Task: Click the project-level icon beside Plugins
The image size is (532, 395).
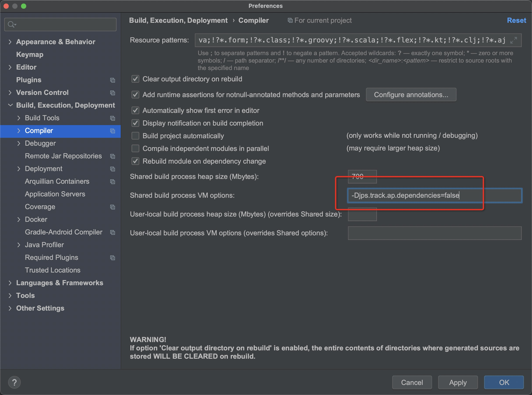Action: click(112, 80)
